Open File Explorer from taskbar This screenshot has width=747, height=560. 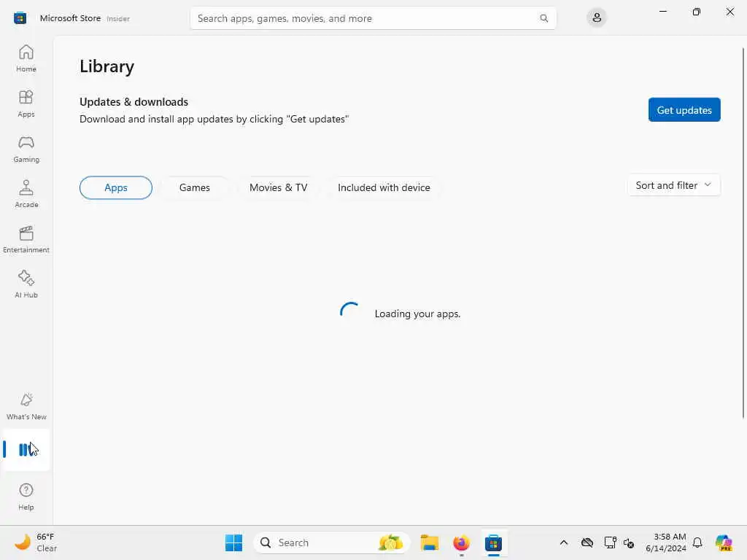(429, 542)
